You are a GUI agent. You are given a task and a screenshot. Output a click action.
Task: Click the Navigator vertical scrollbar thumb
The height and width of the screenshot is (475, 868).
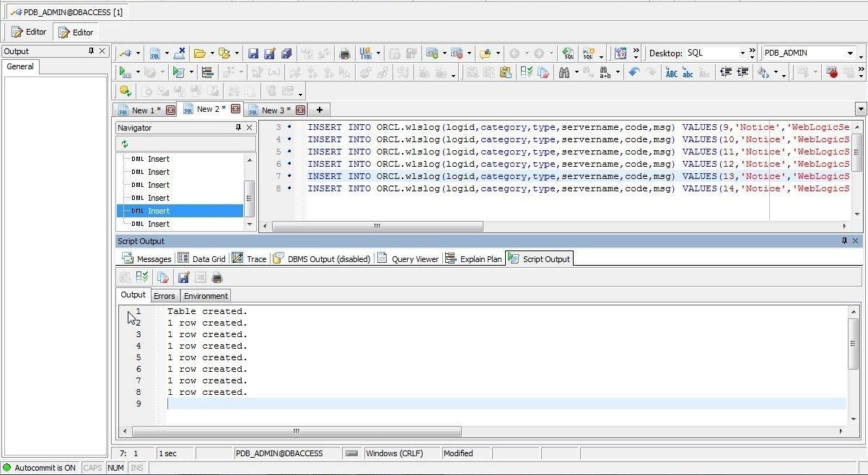pyautogui.click(x=250, y=198)
